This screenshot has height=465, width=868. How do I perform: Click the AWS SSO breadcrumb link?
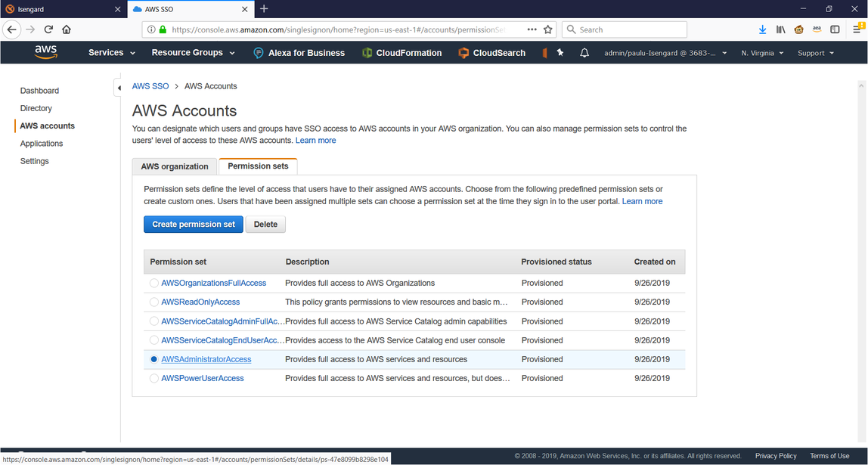coord(150,86)
